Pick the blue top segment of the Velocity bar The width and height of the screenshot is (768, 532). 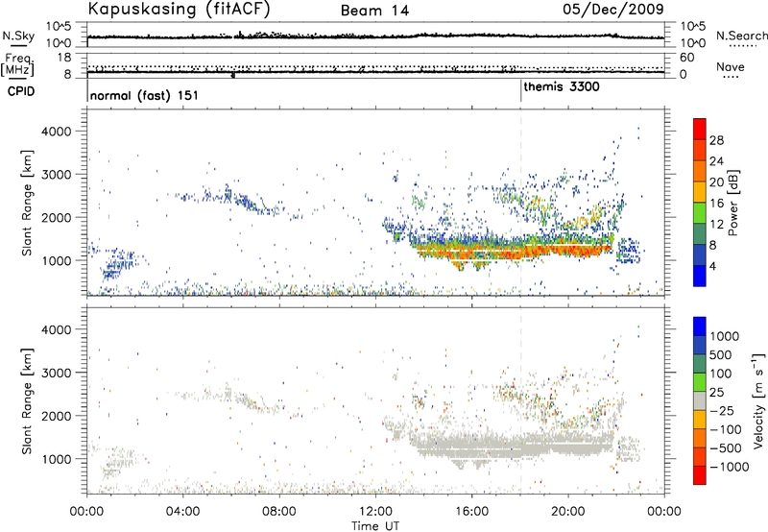point(700,326)
